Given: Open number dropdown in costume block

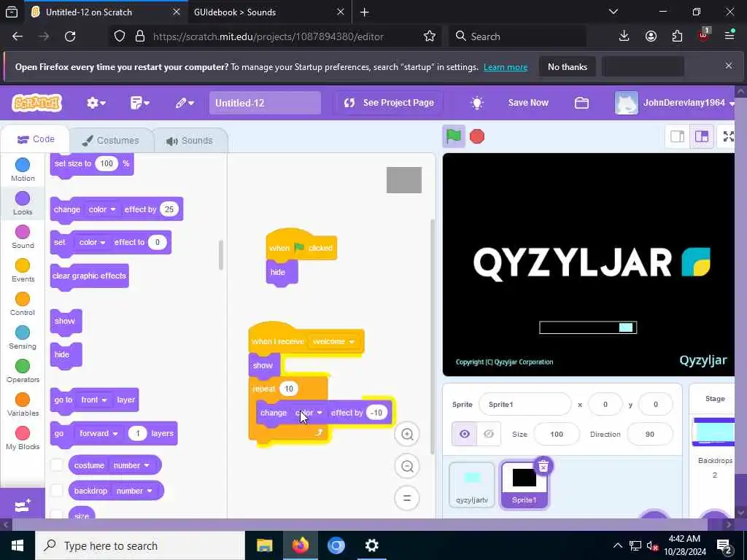Looking at the screenshot, I should 131,465.
